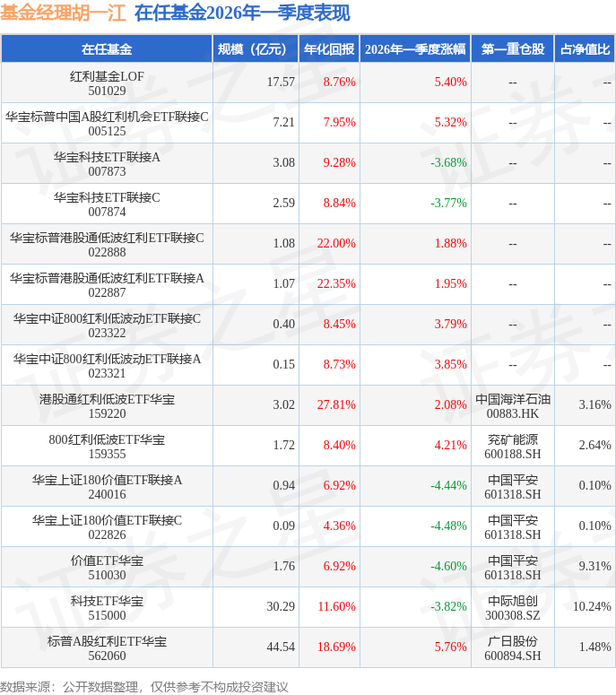Select fund 华宝科技ETF联接A 007873
The image size is (616, 695).
tap(107, 163)
